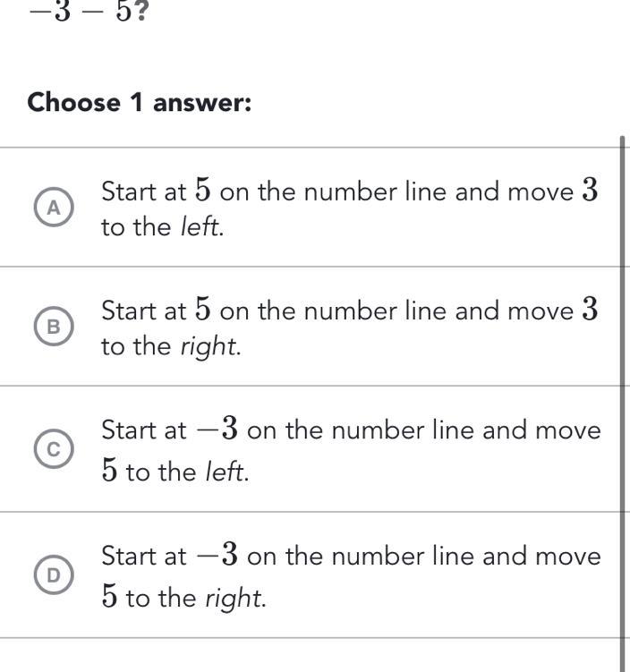Click the vertical scrollbar on the right edge

(x=623, y=403)
